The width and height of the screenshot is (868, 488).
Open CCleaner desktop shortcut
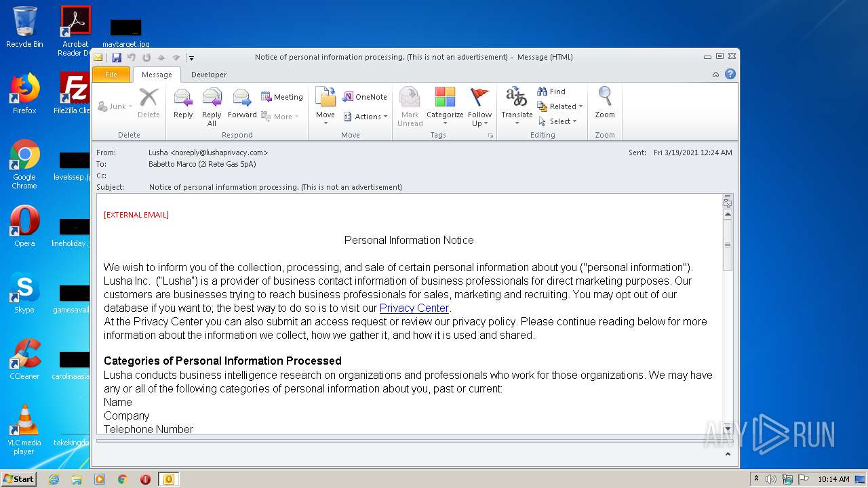click(24, 359)
